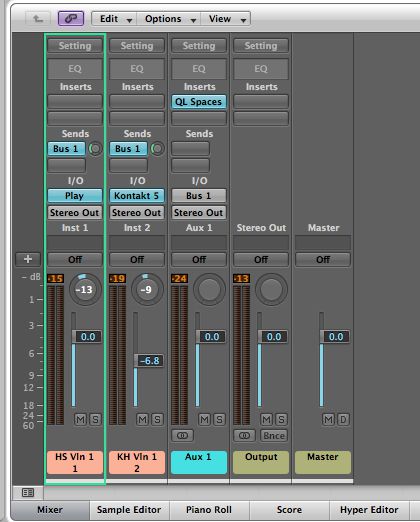Toggle the Dim button on Master

(343, 419)
